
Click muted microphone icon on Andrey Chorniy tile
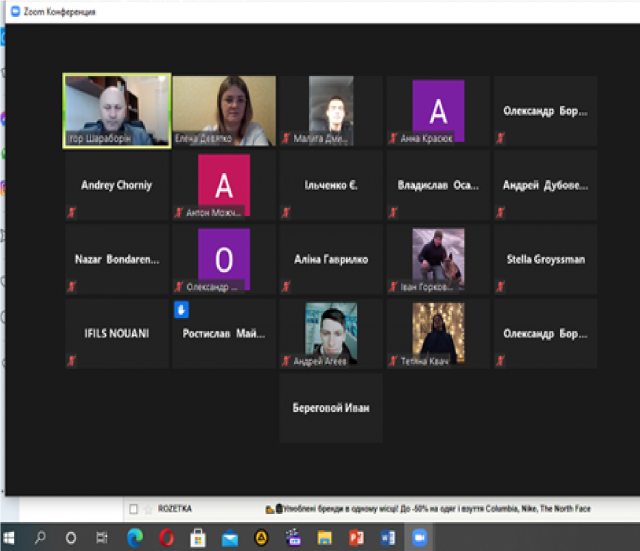pyautogui.click(x=71, y=212)
